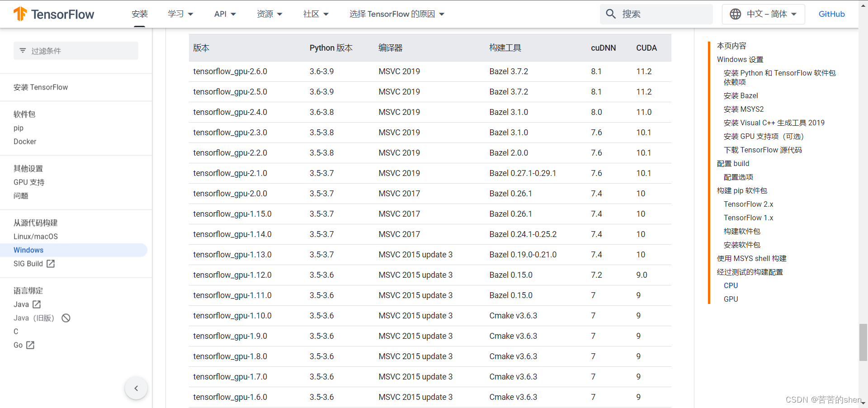
Task: Jump to 安装 MSYS2 section
Action: click(743, 109)
